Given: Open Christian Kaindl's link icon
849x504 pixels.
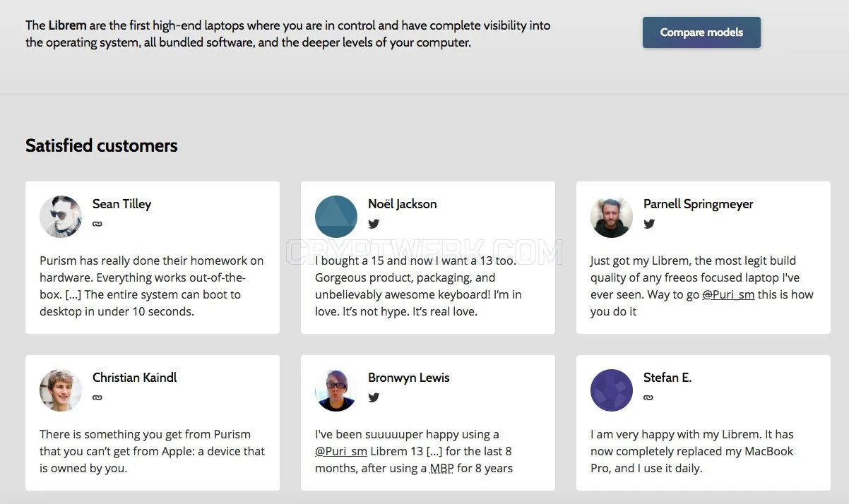Looking at the screenshot, I should coord(97,397).
